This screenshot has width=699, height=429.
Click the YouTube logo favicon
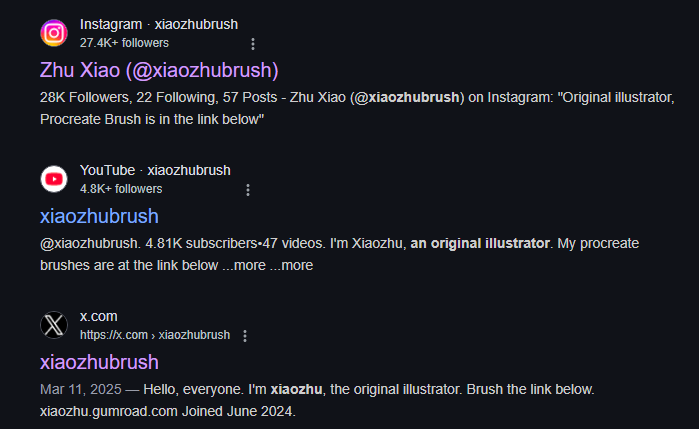coord(54,179)
